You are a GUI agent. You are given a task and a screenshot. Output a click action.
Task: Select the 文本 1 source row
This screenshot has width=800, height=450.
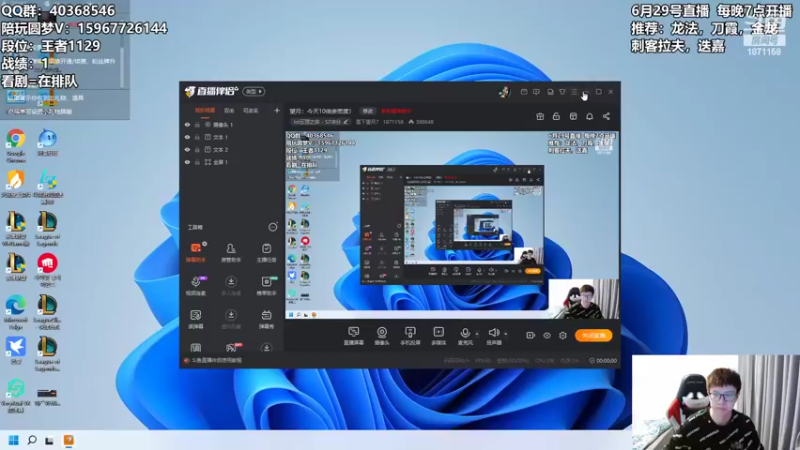click(x=233, y=137)
